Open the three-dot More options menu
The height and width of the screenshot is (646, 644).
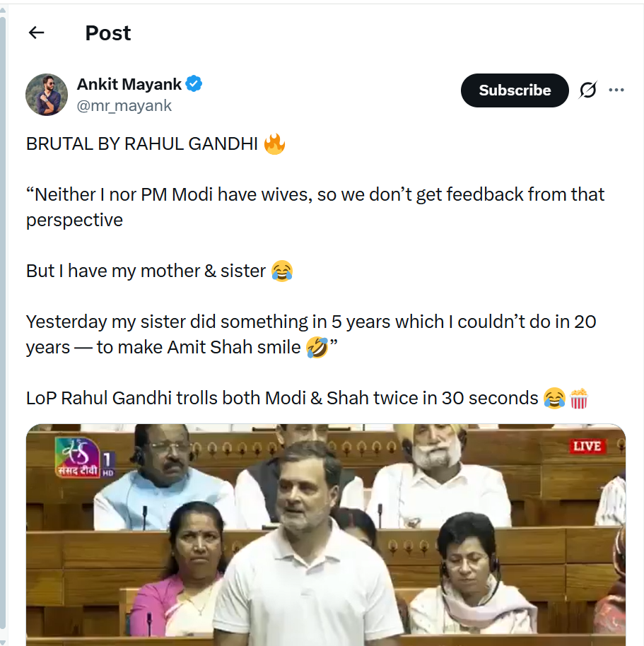tap(616, 90)
